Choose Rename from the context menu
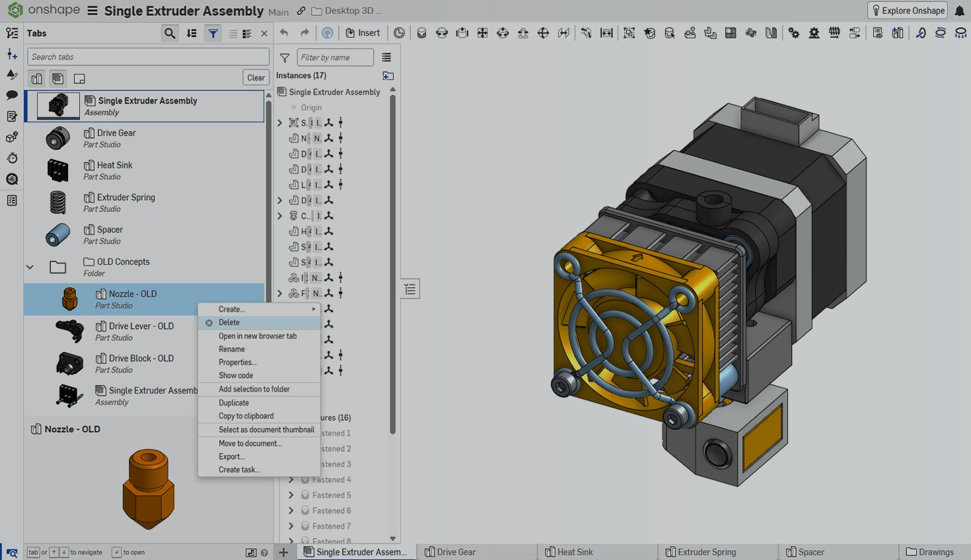The height and width of the screenshot is (560, 971). pos(260,349)
